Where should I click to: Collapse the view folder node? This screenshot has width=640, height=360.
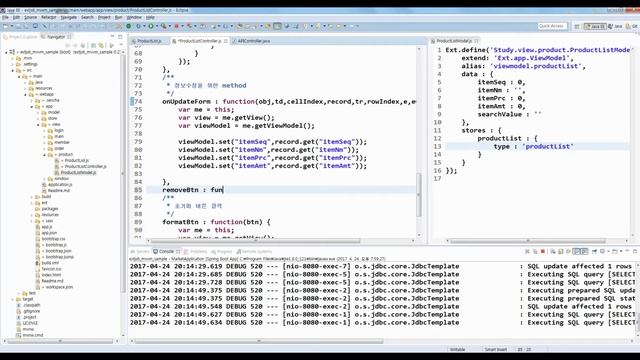click(x=38, y=124)
